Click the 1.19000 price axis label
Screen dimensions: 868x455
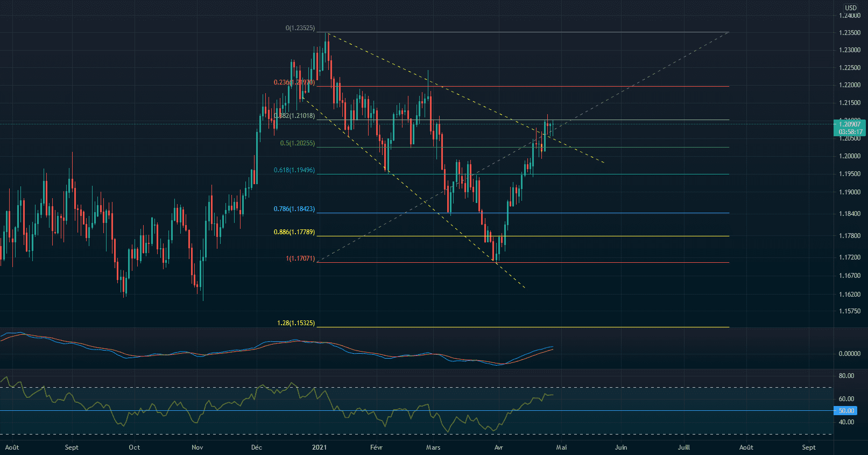pyautogui.click(x=850, y=192)
